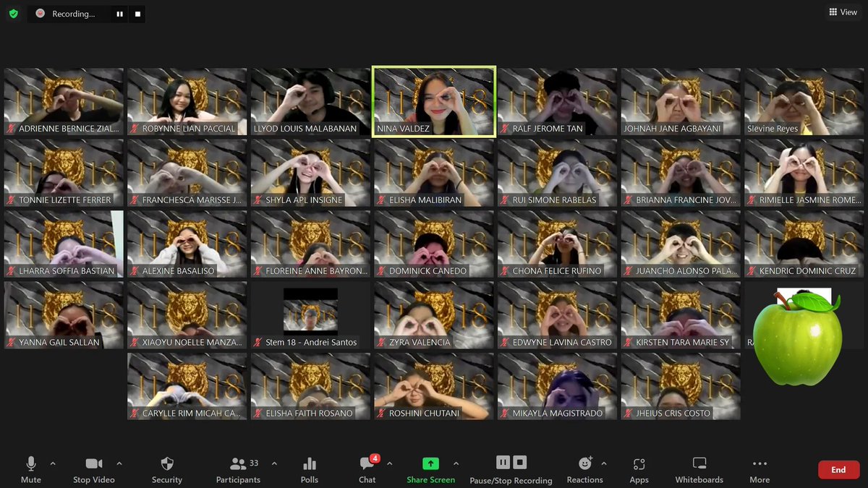Expand video options arrow beside Stop Video
868x488 pixels.
[119, 463]
